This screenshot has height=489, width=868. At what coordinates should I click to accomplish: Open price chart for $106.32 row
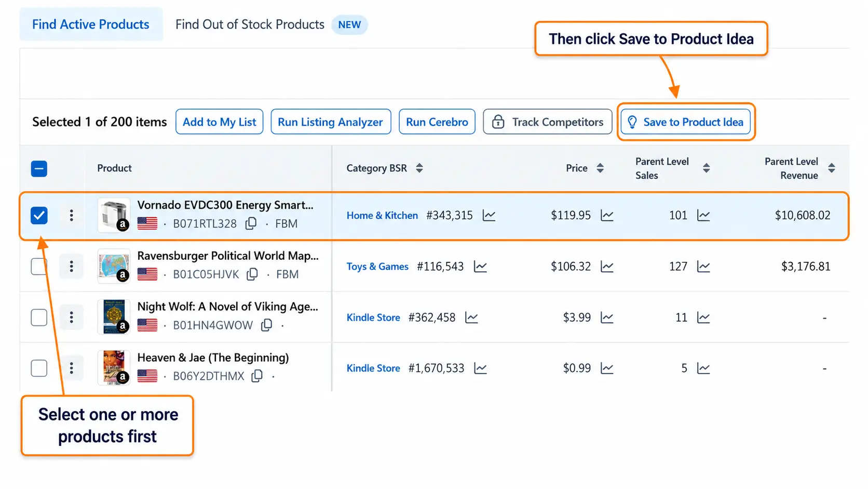[x=607, y=267]
